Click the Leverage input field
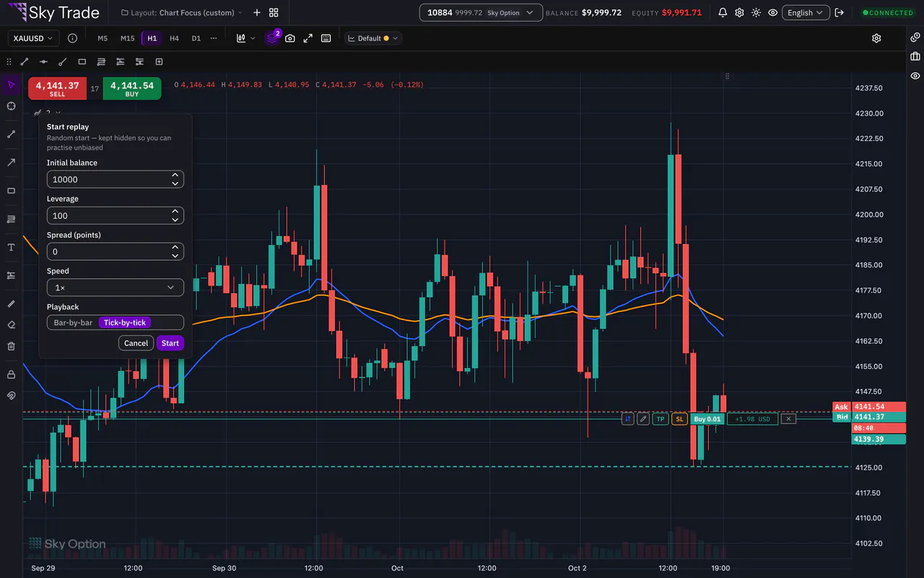Screen dimensions: 924x578 click(x=115, y=215)
